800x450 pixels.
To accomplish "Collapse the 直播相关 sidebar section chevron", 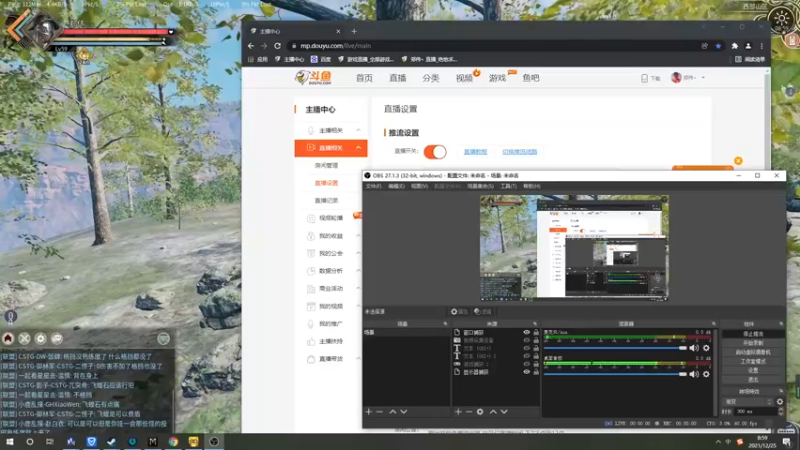I will click(359, 148).
